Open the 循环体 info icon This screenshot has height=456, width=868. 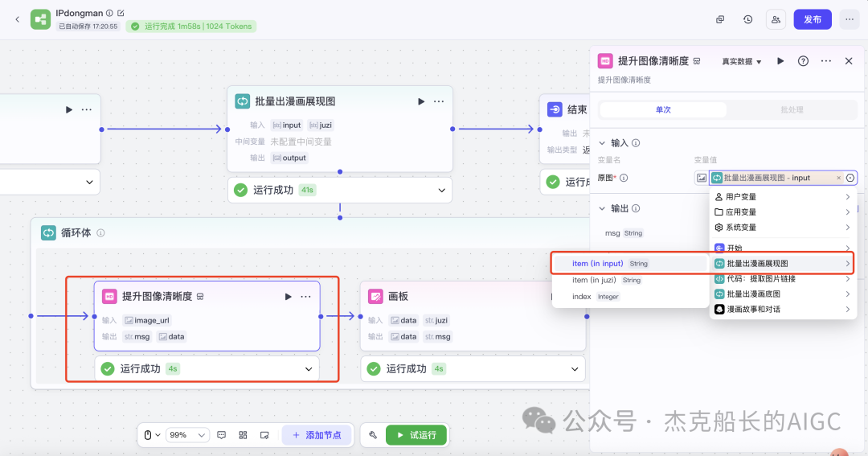[x=100, y=232]
